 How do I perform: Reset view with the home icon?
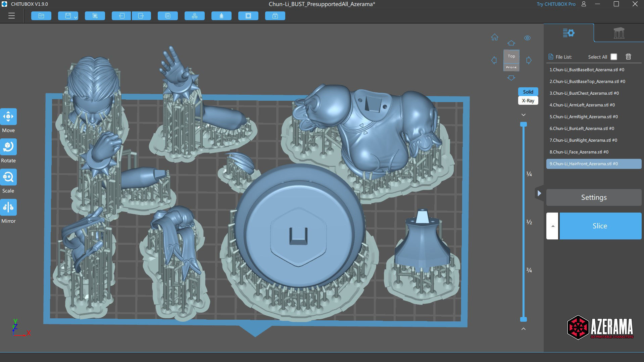(495, 37)
